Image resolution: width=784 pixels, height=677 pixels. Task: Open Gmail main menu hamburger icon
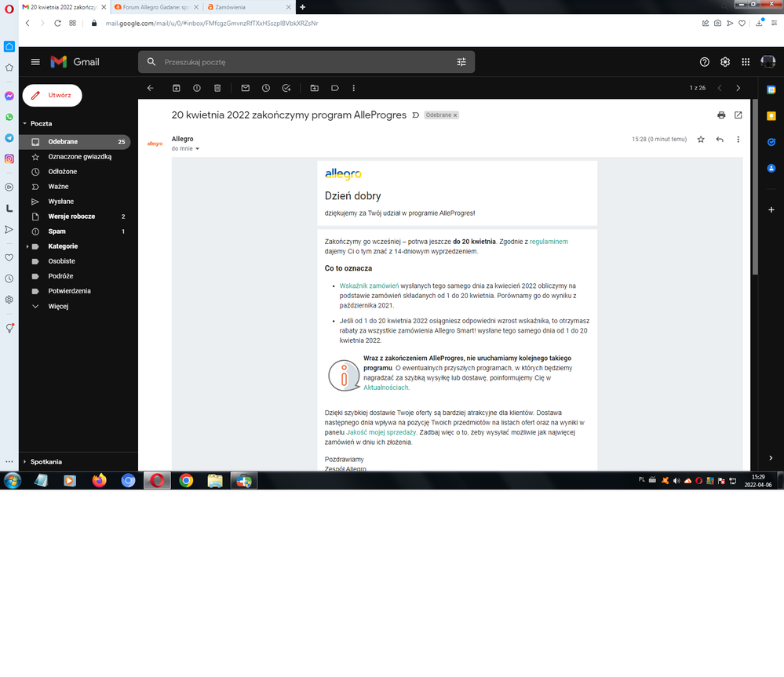(x=35, y=62)
